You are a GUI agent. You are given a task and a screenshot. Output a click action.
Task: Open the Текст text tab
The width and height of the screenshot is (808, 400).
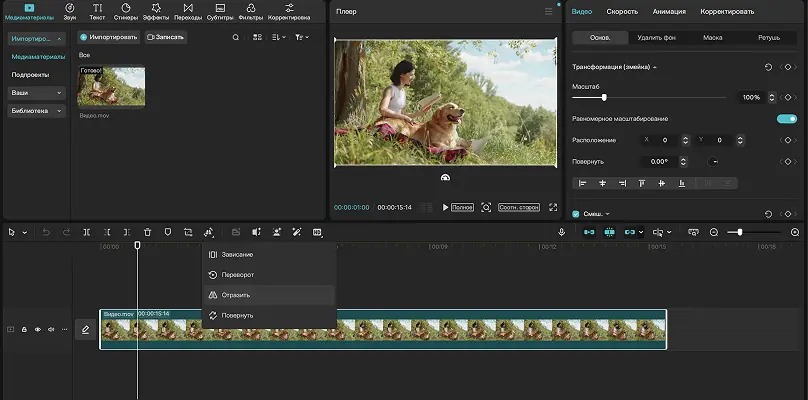(x=97, y=12)
